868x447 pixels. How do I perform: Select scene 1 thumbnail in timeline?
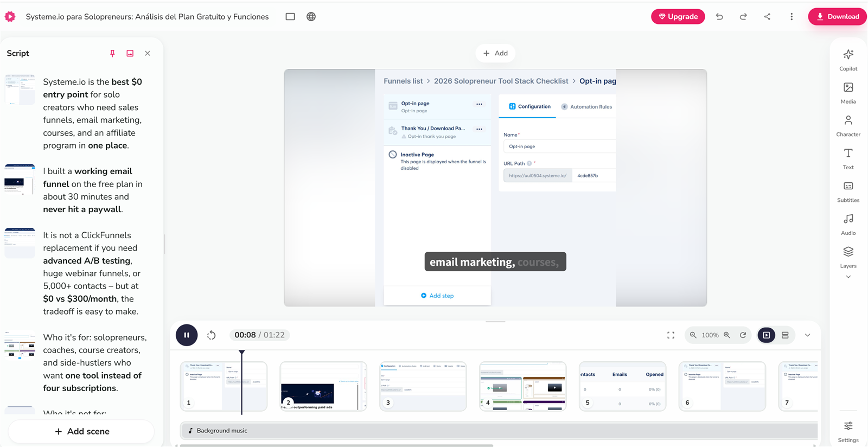pos(224,386)
